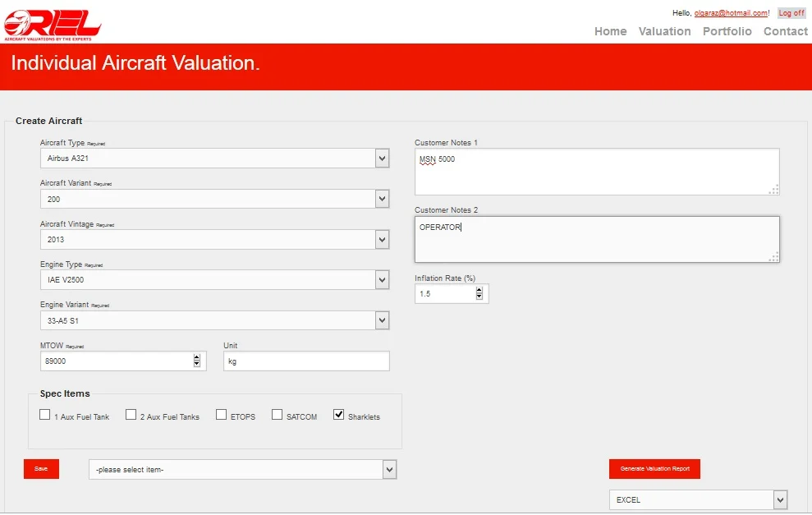Click the Customer Notes 1 resize handle
The height and width of the screenshot is (515, 812).
coord(773,190)
